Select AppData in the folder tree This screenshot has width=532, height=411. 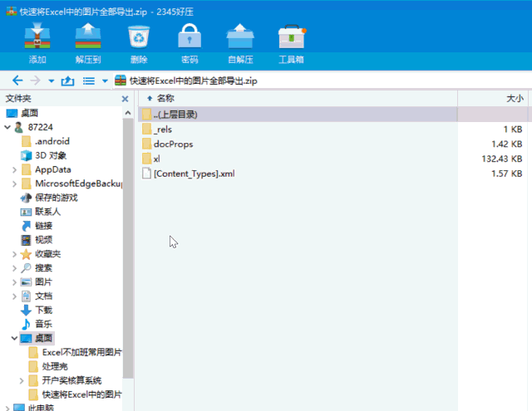46,169
